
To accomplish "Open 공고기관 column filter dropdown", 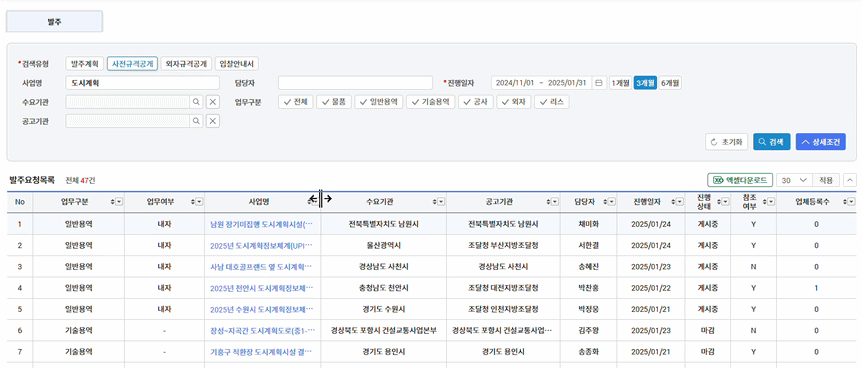I will click(x=555, y=202).
